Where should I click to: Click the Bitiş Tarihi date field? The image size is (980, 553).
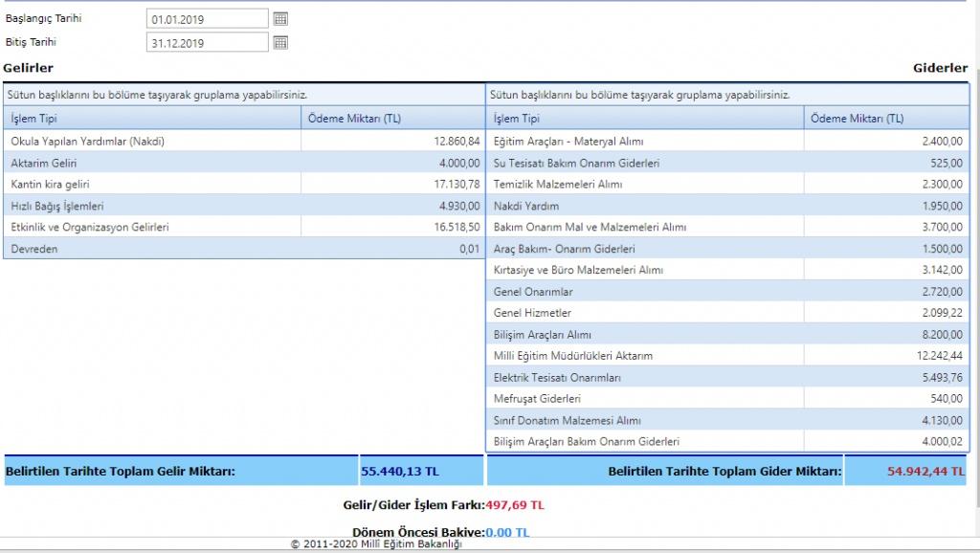(208, 42)
